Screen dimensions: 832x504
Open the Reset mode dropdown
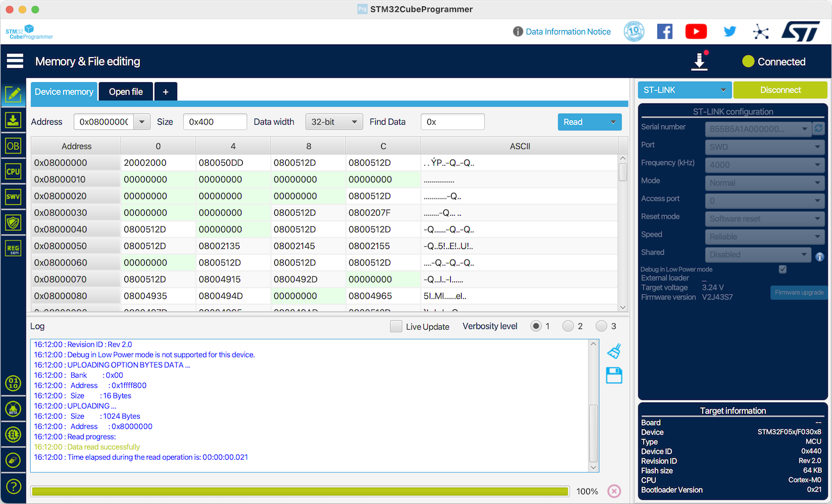tap(764, 218)
